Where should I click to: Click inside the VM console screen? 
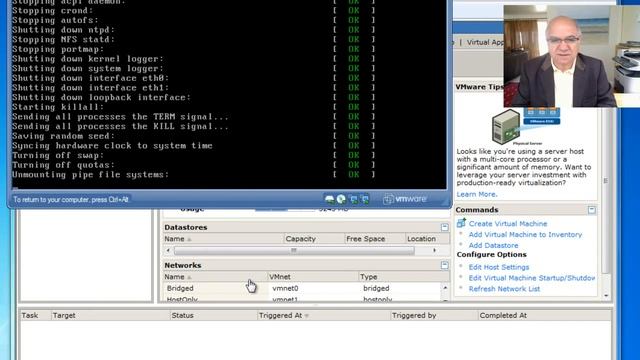[x=229, y=94]
